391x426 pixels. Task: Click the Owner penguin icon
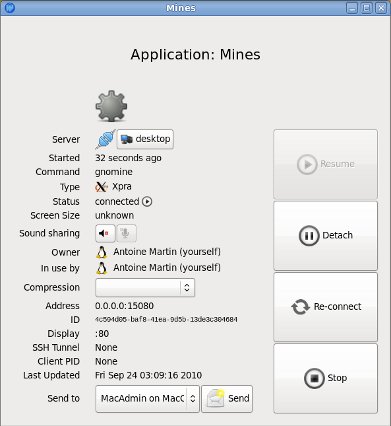[x=102, y=252]
